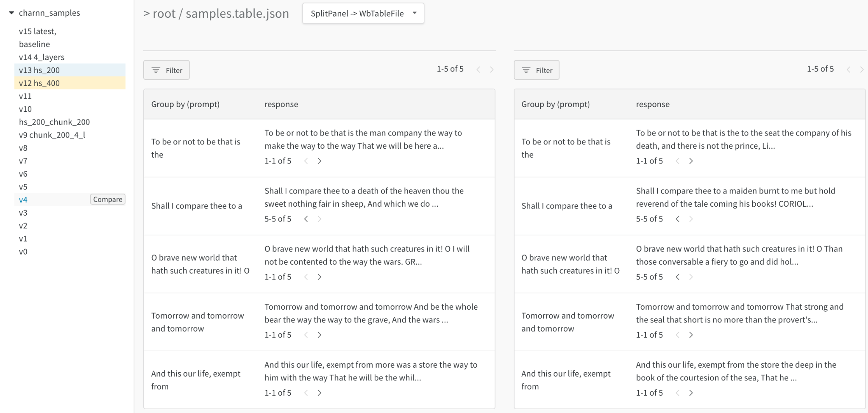
Task: Click the left table Filter button
Action: [x=167, y=70]
